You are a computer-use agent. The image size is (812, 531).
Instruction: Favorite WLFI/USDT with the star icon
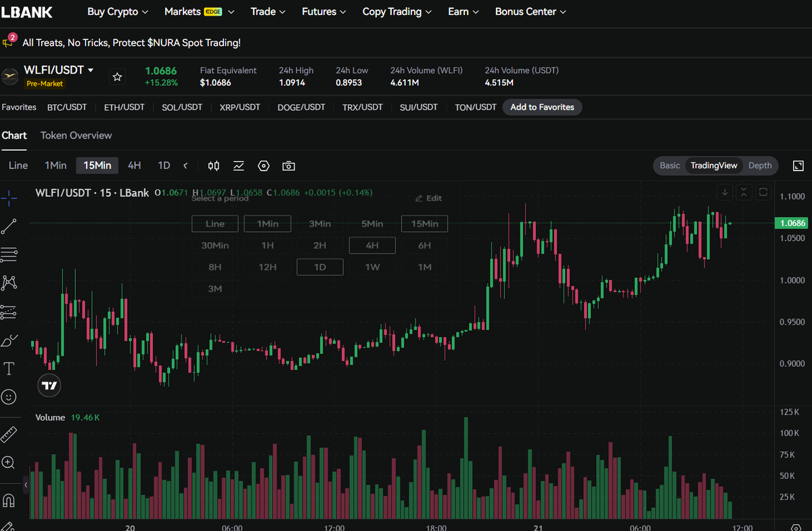point(117,77)
